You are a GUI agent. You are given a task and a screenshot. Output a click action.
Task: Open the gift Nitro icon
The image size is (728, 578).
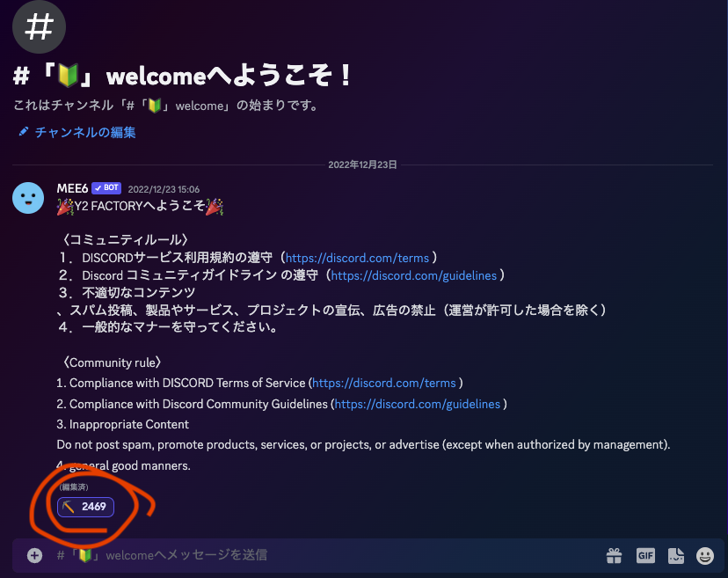click(x=614, y=555)
